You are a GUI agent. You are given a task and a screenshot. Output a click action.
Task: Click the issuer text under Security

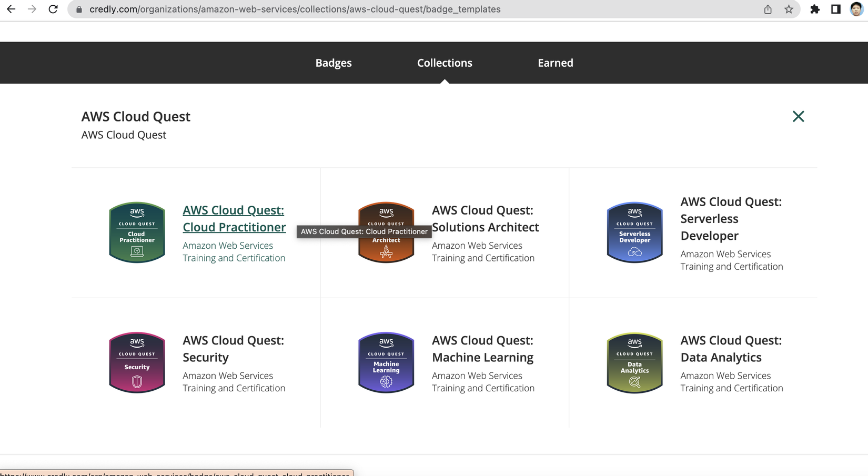click(x=234, y=381)
